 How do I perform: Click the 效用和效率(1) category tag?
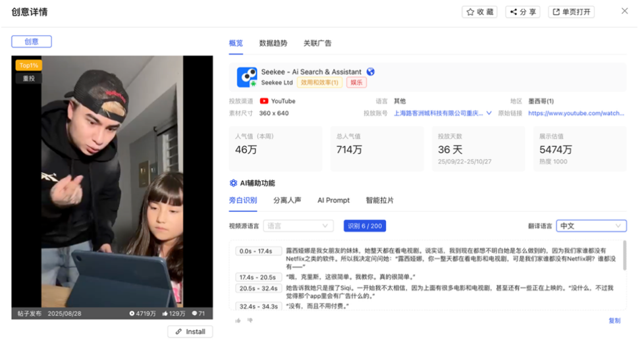pos(319,82)
